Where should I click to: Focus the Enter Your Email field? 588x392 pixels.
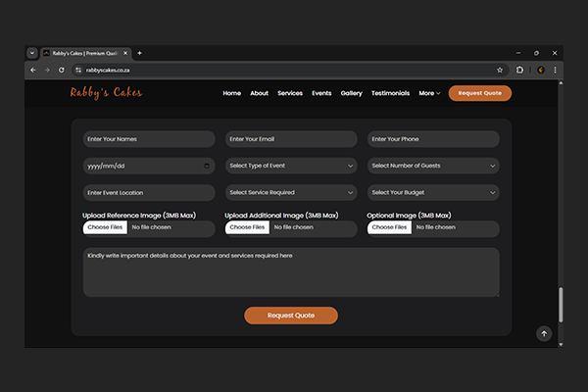pyautogui.click(x=291, y=139)
